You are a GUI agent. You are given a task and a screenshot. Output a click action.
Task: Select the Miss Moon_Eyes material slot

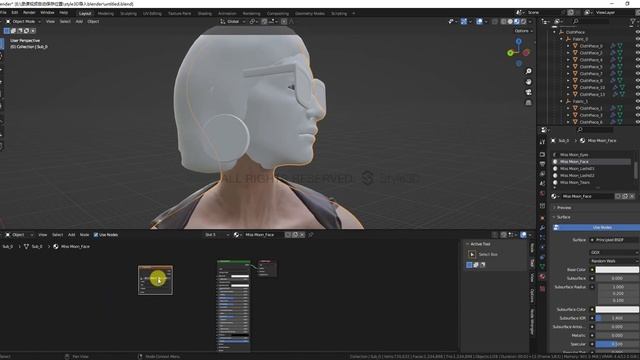(x=591, y=155)
